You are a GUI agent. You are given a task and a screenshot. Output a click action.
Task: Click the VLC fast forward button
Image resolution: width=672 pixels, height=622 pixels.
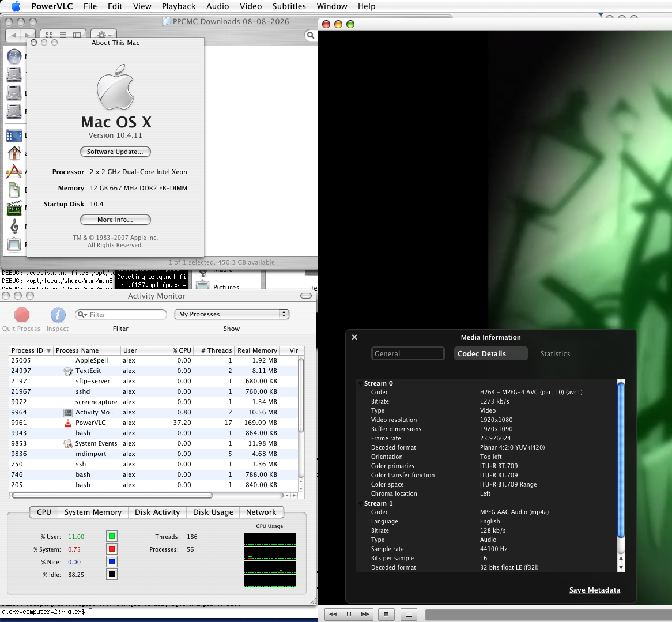(x=365, y=615)
